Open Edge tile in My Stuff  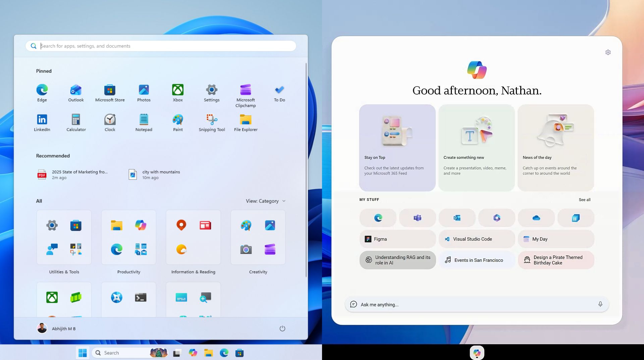[x=378, y=218]
